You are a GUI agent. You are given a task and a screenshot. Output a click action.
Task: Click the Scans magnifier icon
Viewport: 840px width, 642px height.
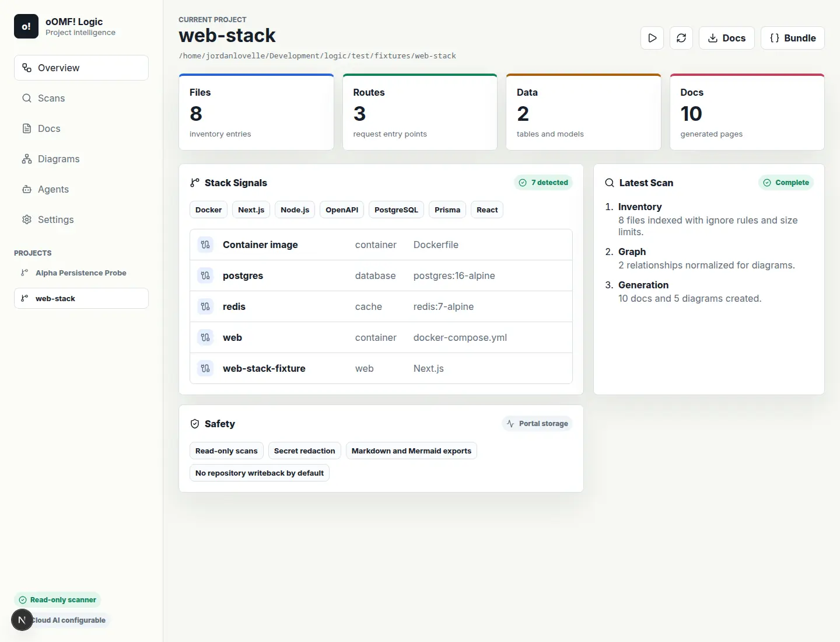coord(27,98)
